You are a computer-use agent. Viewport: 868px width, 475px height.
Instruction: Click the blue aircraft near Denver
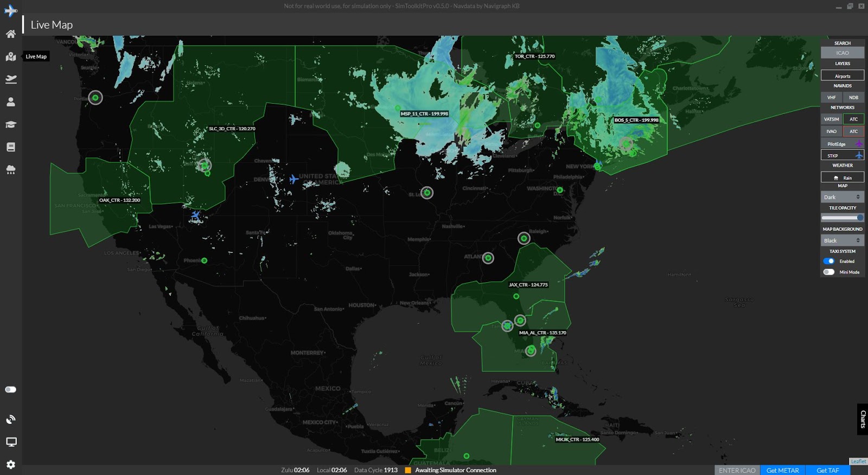click(x=293, y=179)
